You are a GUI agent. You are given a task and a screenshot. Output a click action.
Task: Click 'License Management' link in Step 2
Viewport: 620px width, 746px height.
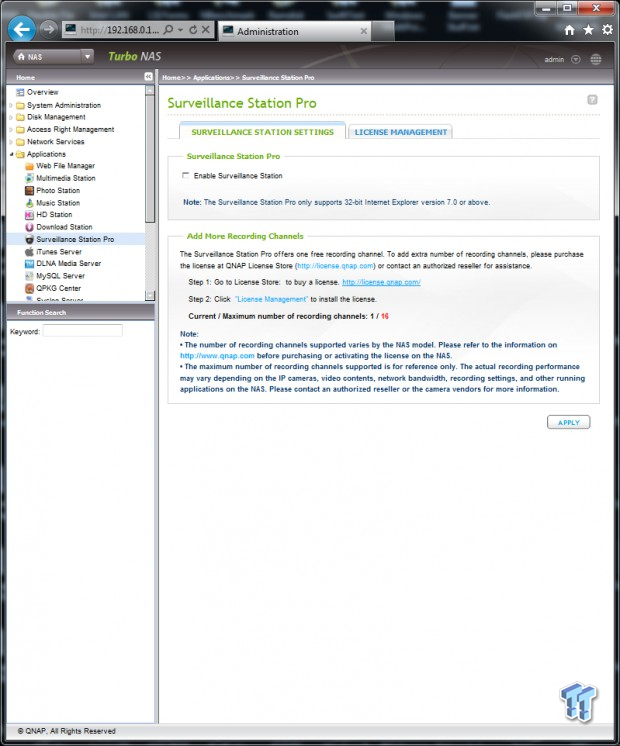click(272, 299)
